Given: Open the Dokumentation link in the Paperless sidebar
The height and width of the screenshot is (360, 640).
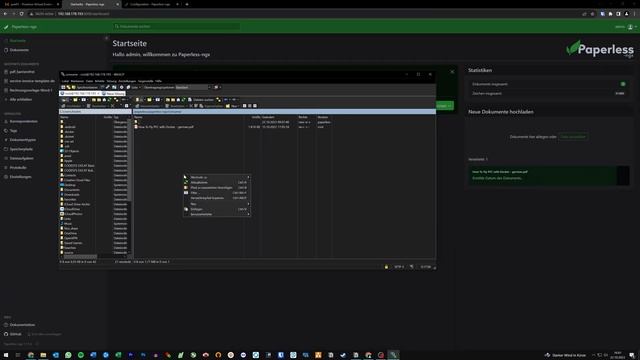Looking at the screenshot, I should tap(19, 324).
